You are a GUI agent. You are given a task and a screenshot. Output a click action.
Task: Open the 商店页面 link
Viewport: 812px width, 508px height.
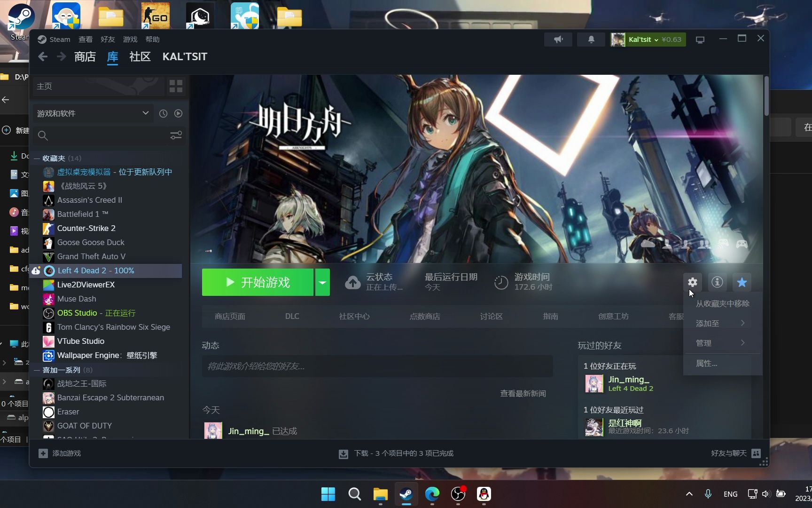tap(230, 317)
